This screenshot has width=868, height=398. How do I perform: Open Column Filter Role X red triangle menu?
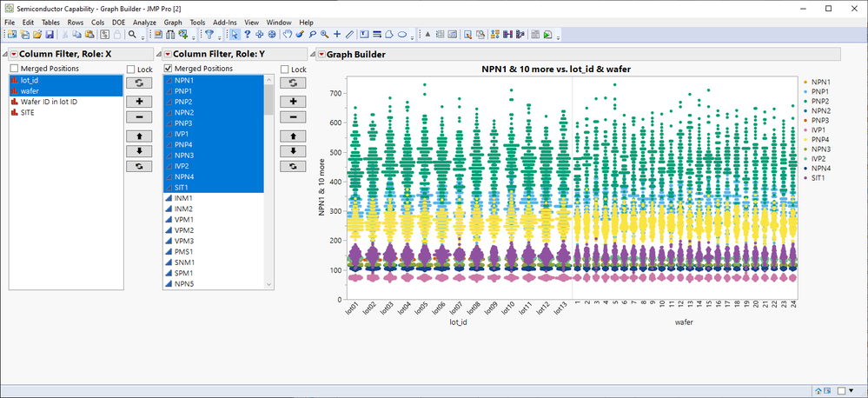pyautogui.click(x=13, y=54)
